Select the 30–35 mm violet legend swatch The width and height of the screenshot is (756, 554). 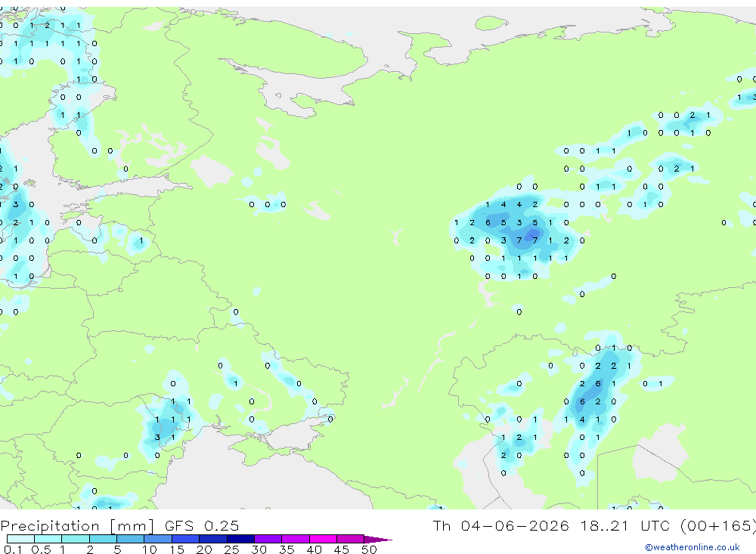(268, 539)
